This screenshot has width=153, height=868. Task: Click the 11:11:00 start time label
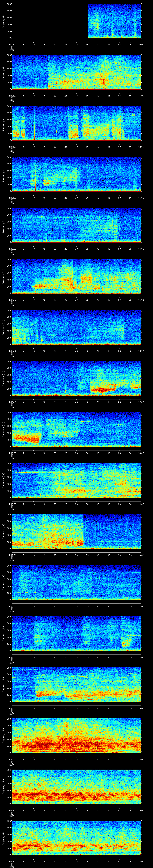(x=12, y=147)
